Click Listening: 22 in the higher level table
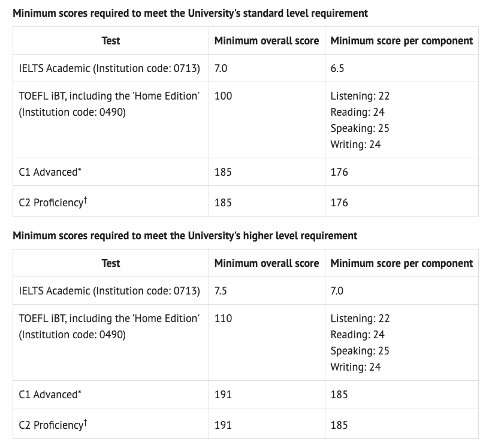The image size is (495, 448). [360, 318]
